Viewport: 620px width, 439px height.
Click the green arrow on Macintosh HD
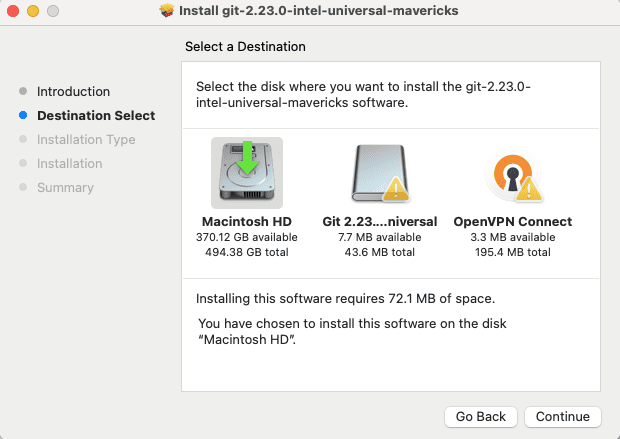tap(247, 160)
